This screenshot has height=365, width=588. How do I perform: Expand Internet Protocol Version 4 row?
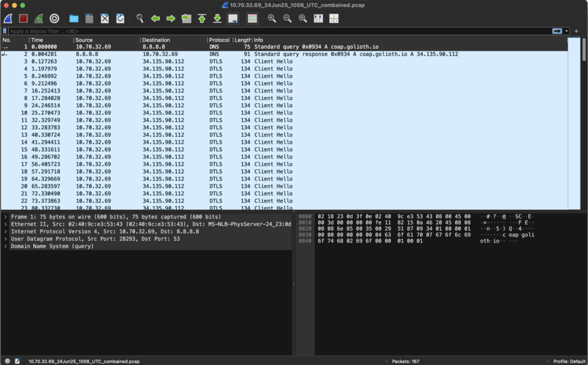coord(6,231)
